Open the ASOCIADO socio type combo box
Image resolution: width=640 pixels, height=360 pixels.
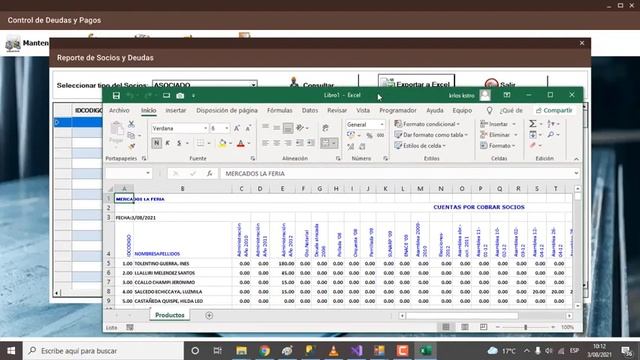click(x=205, y=84)
